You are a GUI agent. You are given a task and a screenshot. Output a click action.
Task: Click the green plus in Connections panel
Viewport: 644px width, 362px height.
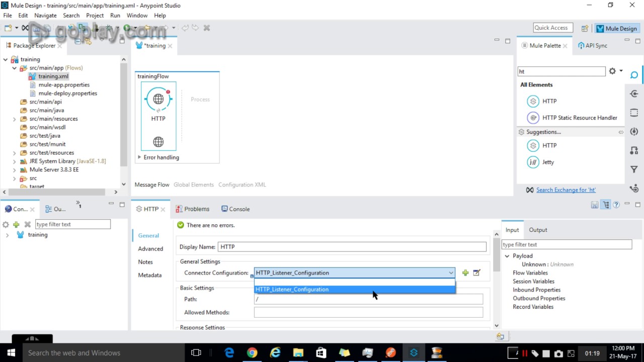coord(16,224)
